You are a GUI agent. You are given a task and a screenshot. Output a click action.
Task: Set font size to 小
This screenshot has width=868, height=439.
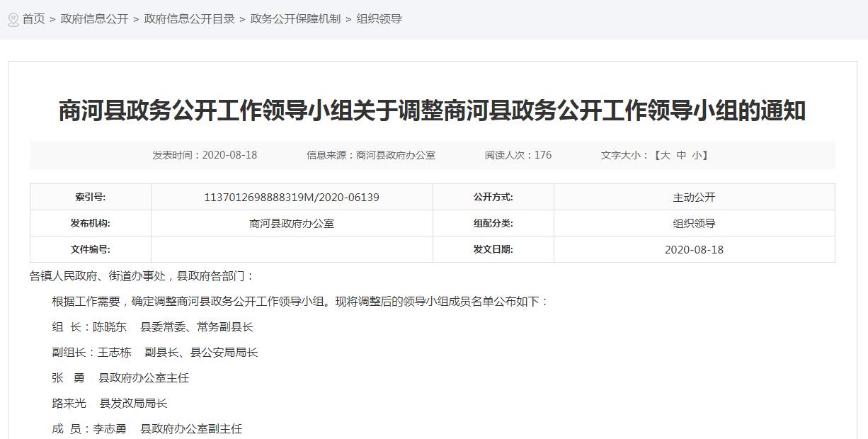[697, 155]
